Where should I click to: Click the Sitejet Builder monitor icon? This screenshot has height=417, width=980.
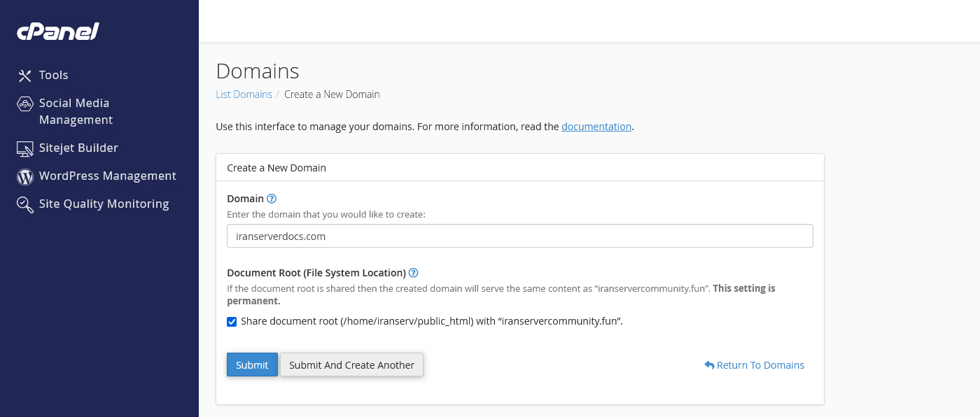tap(25, 148)
